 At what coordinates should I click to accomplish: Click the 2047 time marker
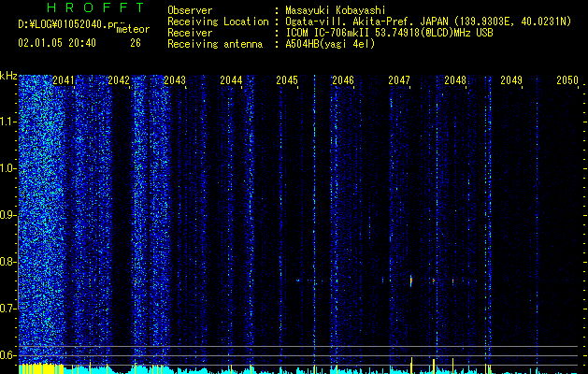(399, 80)
